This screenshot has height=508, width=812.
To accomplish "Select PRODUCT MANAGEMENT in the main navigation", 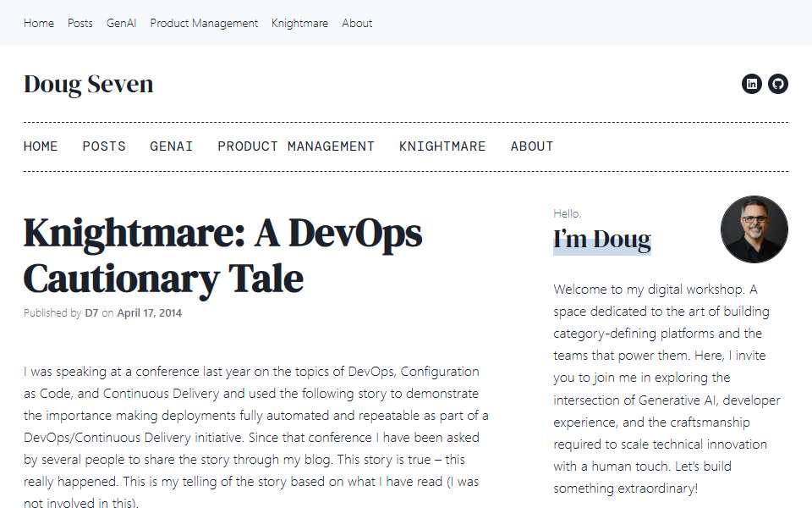I will click(296, 146).
